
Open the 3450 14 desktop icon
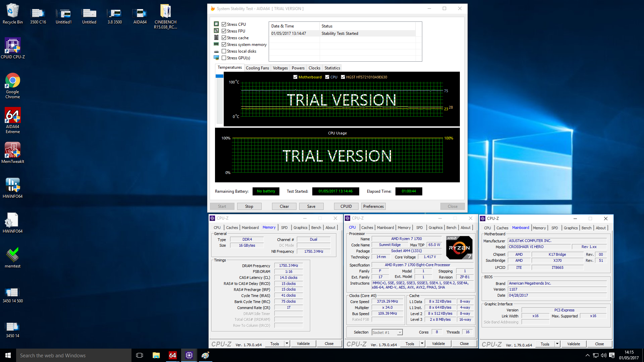click(x=13, y=330)
